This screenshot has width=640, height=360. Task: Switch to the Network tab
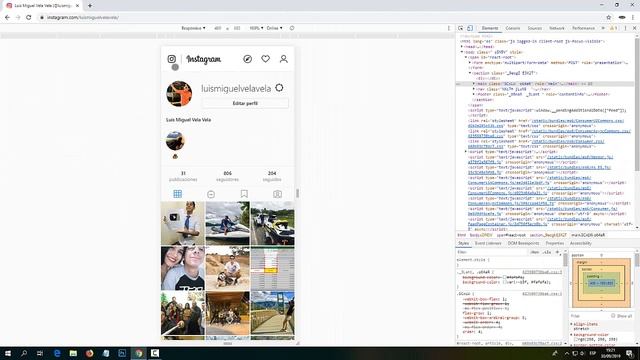click(557, 28)
